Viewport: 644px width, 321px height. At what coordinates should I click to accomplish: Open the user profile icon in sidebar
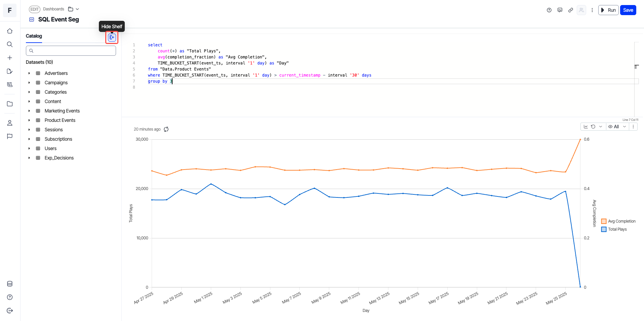click(x=10, y=123)
